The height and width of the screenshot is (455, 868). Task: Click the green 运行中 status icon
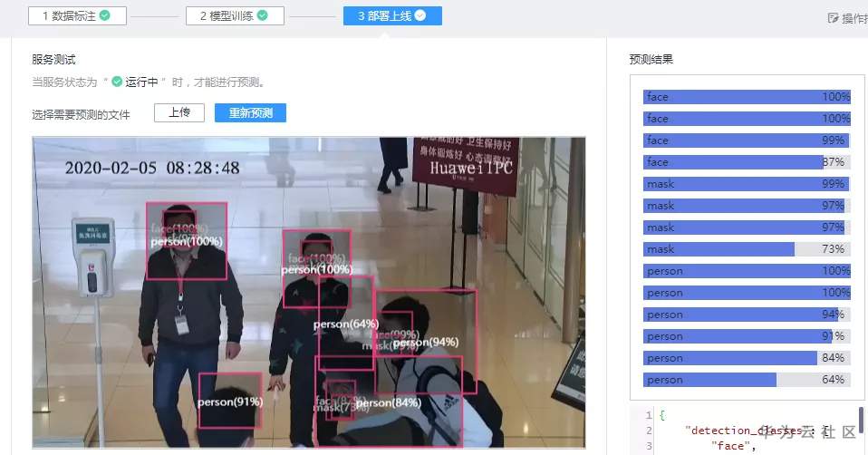(x=117, y=82)
